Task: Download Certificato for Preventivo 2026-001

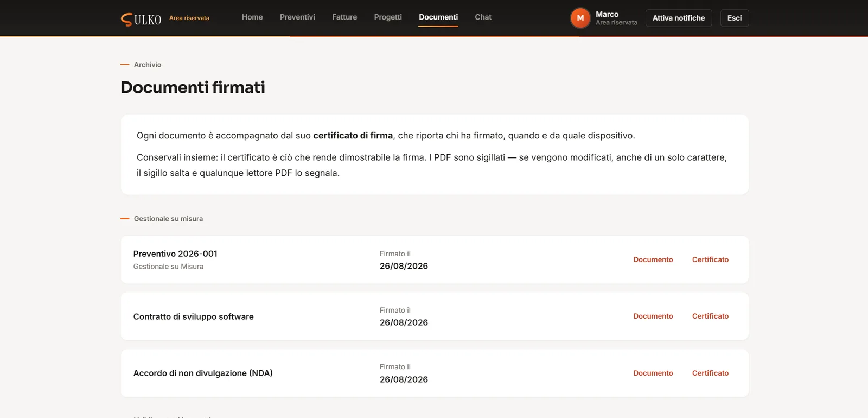Action: click(x=710, y=259)
